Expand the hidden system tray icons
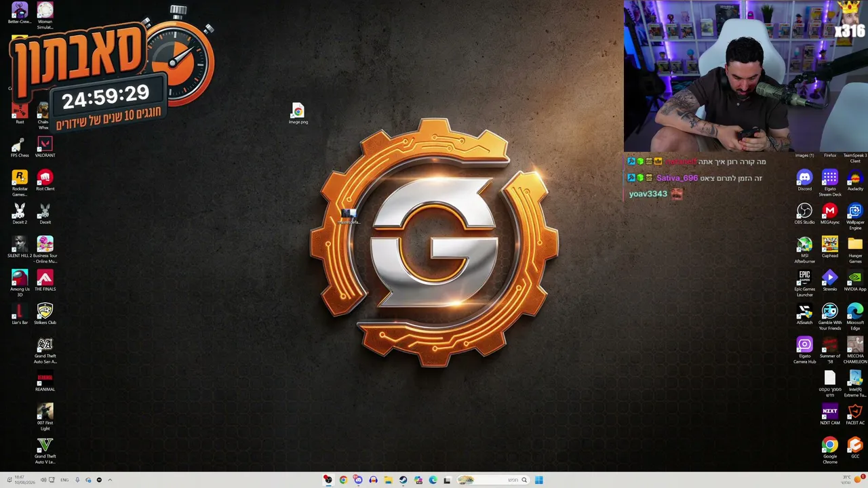 tap(110, 480)
